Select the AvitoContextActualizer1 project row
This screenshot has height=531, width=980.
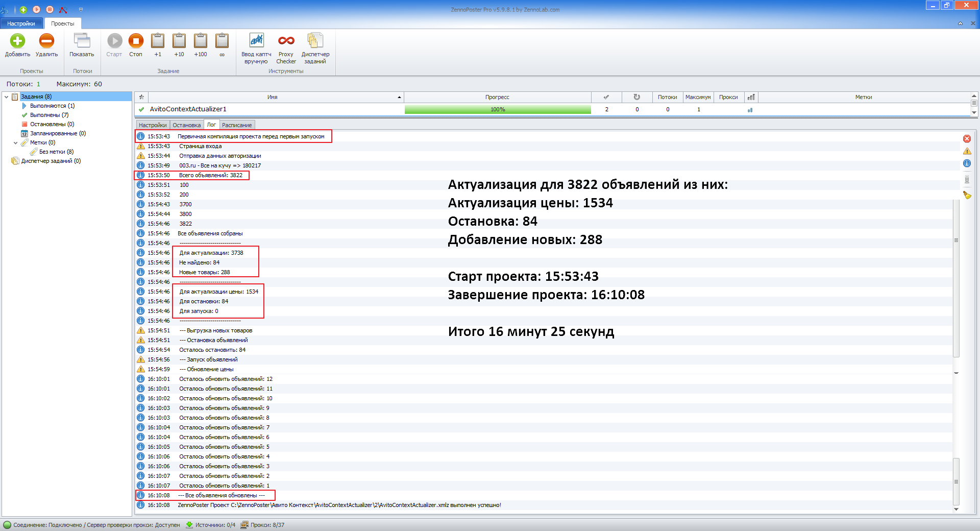[x=188, y=109]
